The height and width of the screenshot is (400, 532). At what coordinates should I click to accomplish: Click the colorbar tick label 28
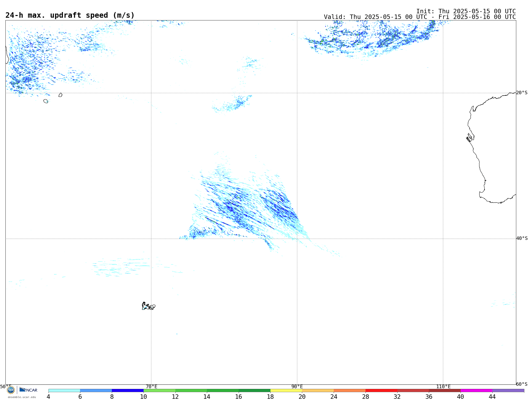click(x=366, y=397)
